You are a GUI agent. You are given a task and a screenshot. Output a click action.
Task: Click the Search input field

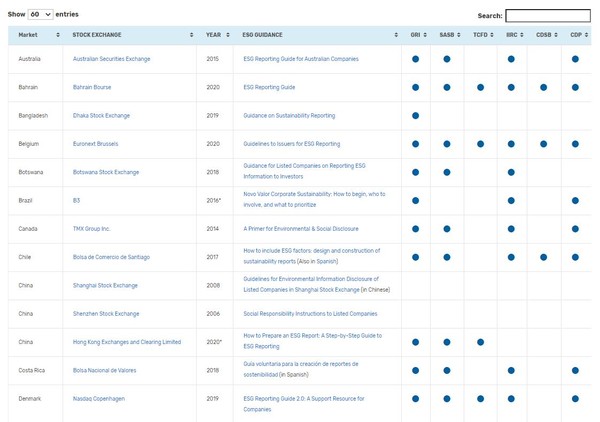[547, 16]
